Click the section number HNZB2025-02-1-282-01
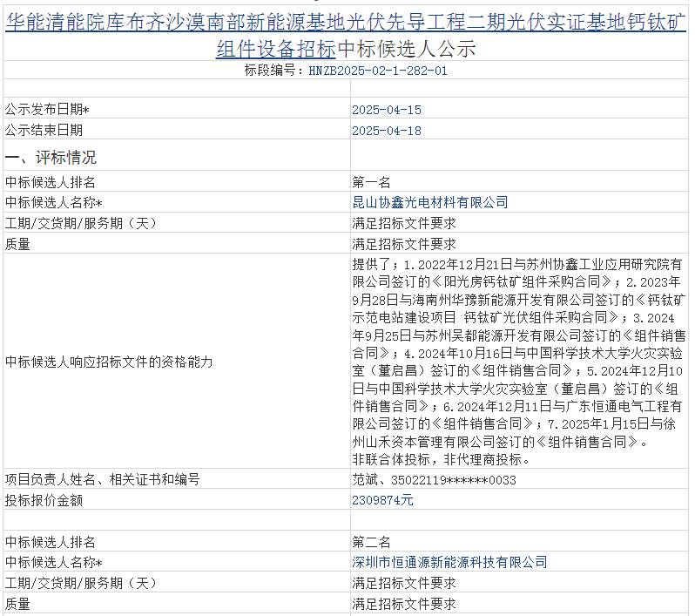The image size is (695, 616). tap(378, 71)
